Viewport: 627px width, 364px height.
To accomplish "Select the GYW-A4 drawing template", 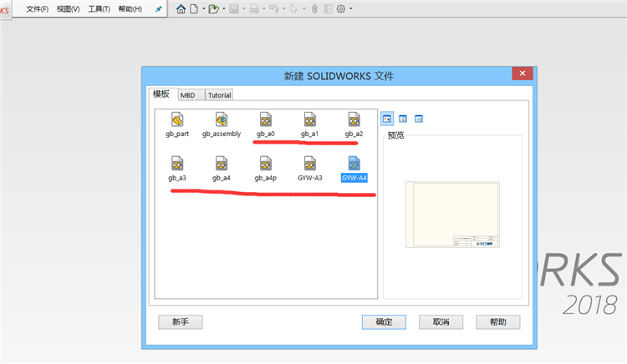I will pyautogui.click(x=354, y=169).
